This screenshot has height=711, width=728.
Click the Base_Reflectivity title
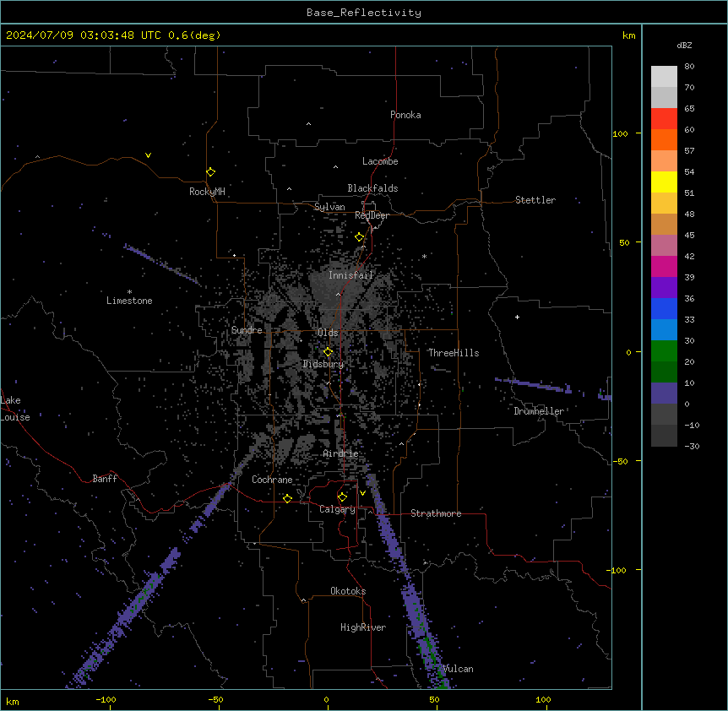[x=364, y=13]
